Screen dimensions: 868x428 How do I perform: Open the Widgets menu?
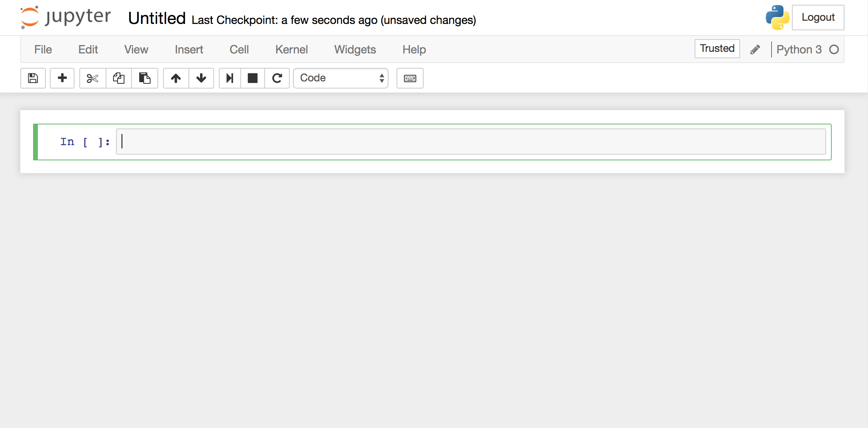[x=355, y=49]
